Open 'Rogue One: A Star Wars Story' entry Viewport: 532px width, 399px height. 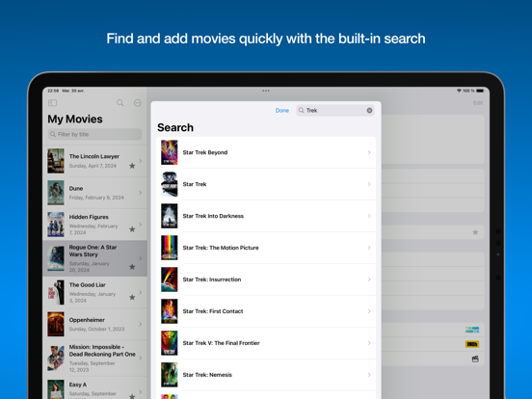(x=95, y=258)
